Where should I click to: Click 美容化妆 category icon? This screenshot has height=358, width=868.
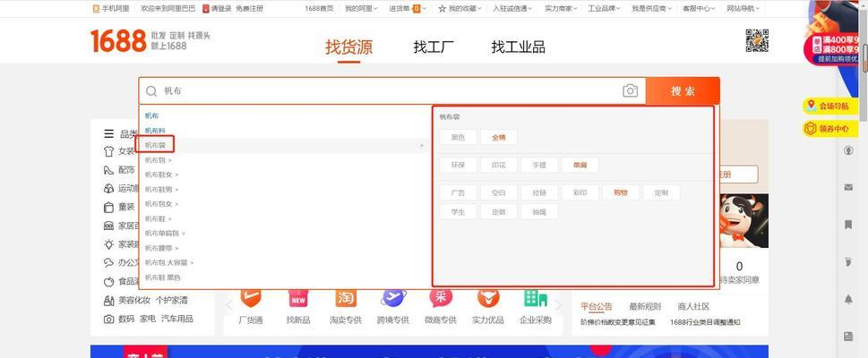pos(108,301)
